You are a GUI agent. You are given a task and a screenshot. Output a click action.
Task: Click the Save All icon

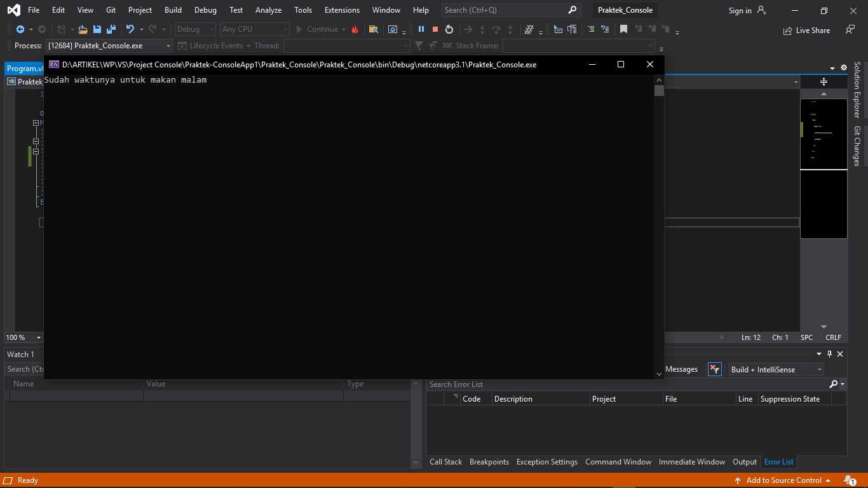[x=111, y=29]
